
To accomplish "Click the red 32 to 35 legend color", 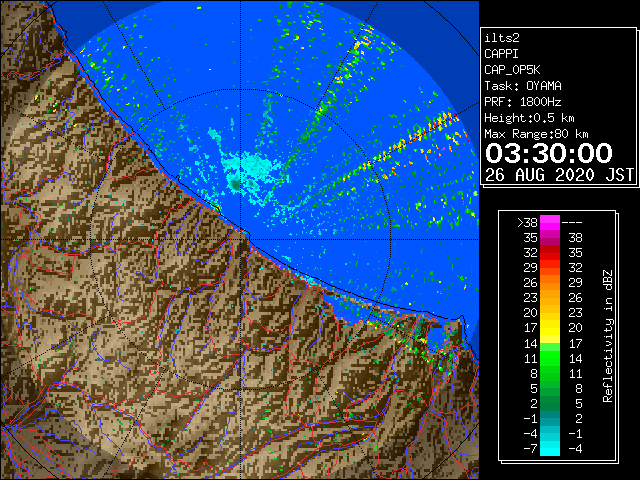I will point(550,253).
